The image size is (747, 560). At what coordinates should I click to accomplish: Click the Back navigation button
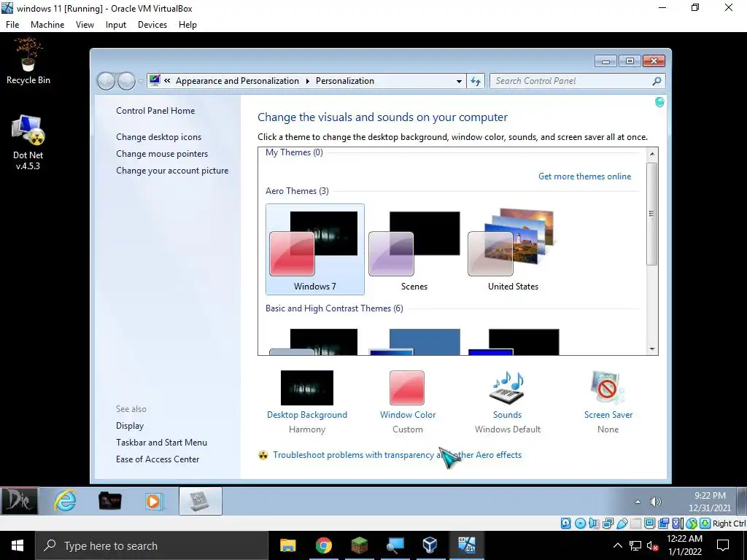pos(106,81)
